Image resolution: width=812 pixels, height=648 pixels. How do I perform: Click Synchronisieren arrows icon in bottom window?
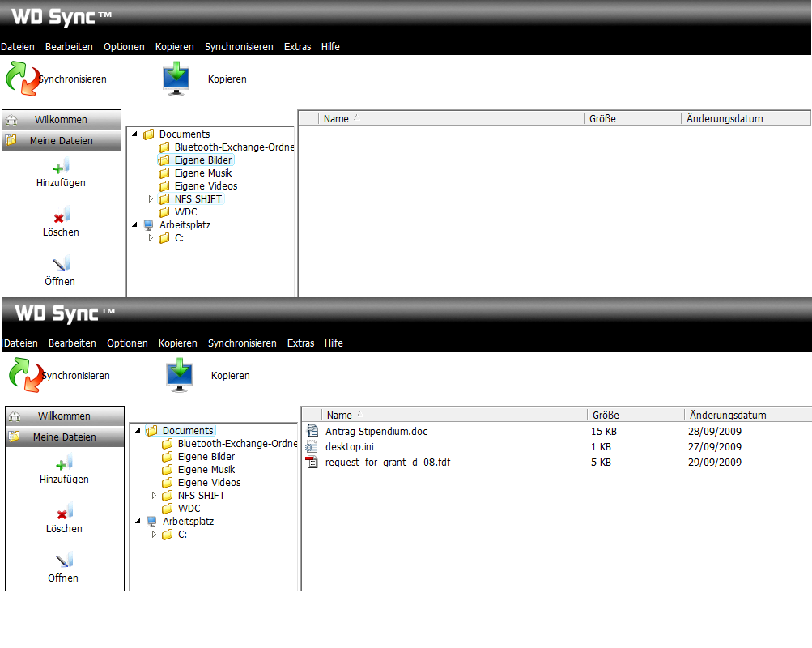27,374
